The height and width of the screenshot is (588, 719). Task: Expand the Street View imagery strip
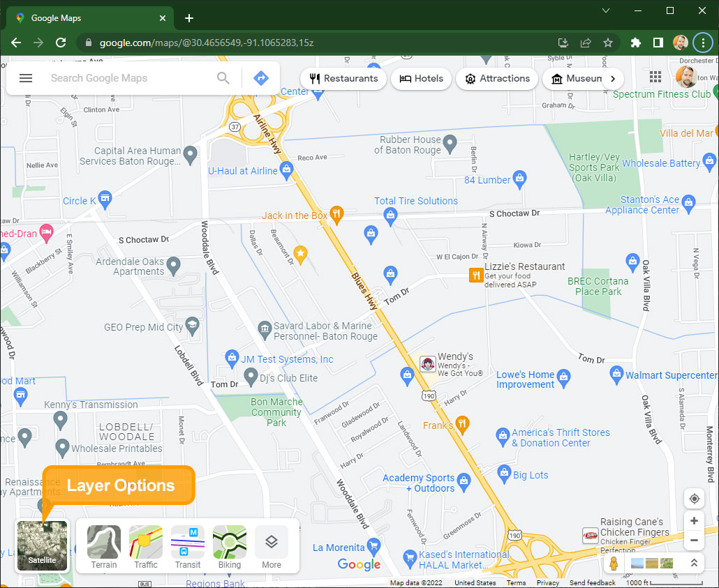pos(695,563)
